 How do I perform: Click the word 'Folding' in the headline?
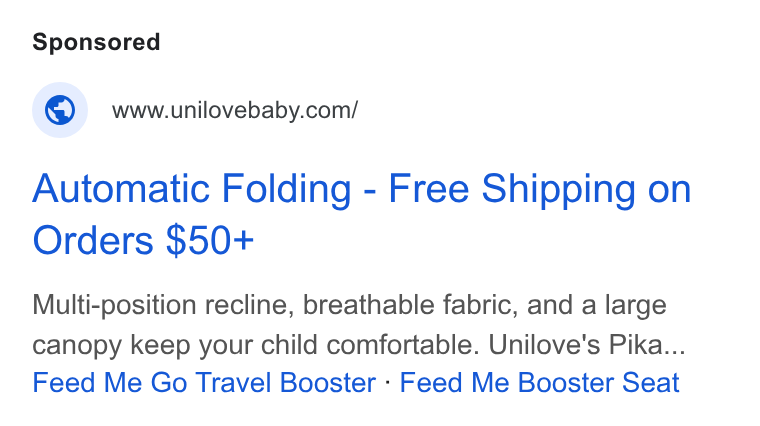click(286, 189)
